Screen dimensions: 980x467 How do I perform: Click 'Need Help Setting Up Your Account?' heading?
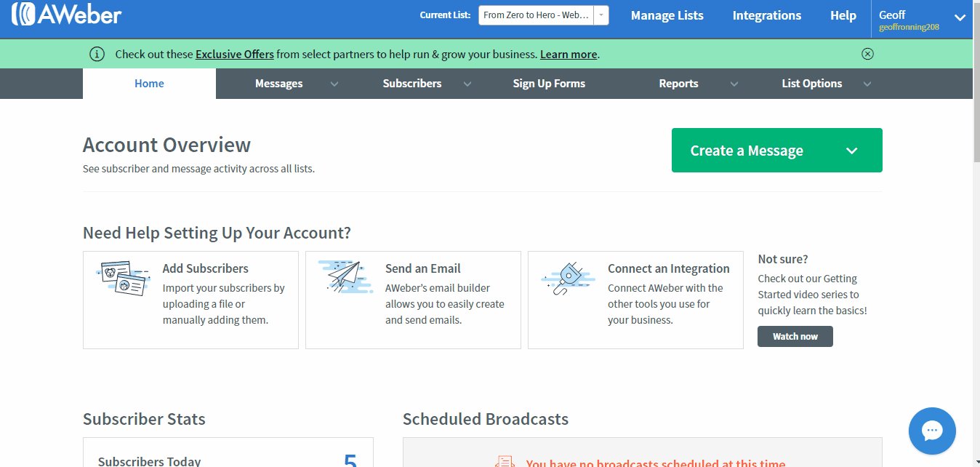217,233
